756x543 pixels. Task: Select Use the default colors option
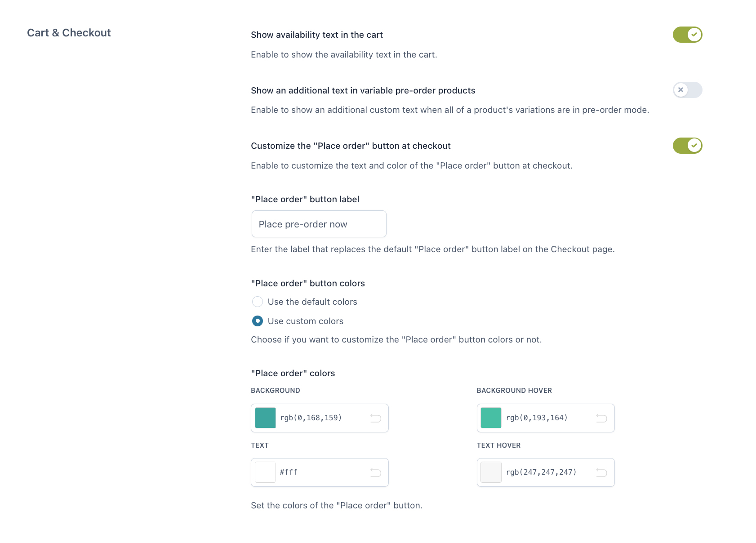tap(258, 302)
